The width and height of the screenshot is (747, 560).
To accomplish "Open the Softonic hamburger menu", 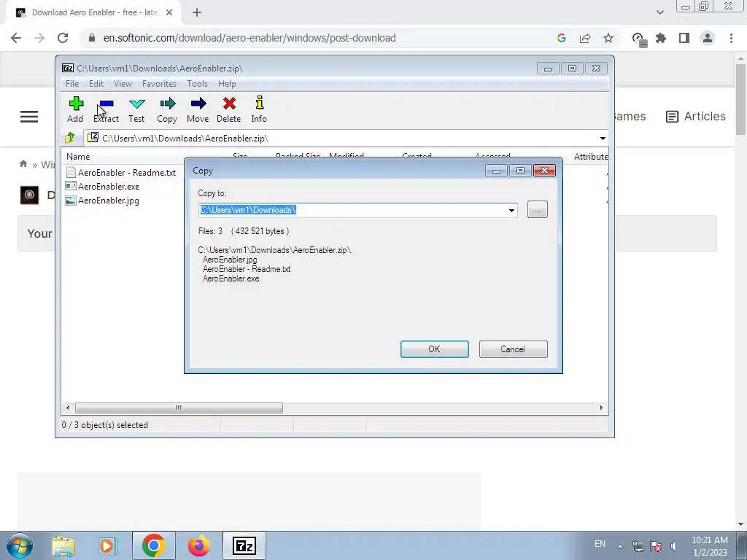I will click(29, 117).
